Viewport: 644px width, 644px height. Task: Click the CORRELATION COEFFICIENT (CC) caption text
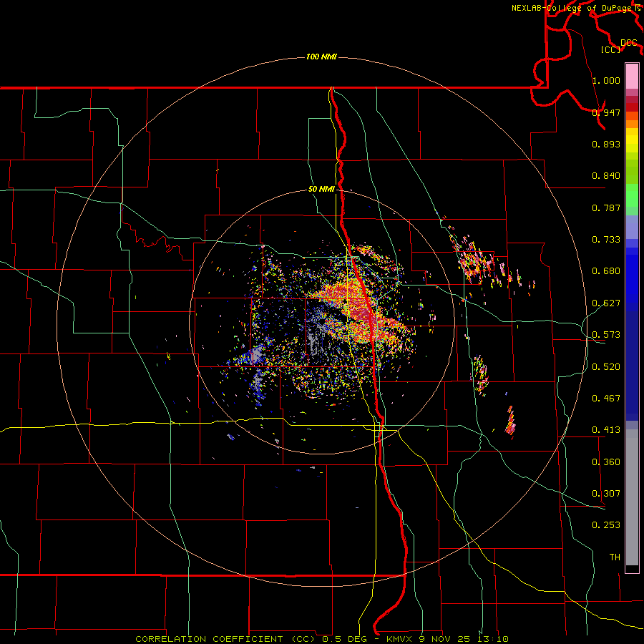[225, 639]
